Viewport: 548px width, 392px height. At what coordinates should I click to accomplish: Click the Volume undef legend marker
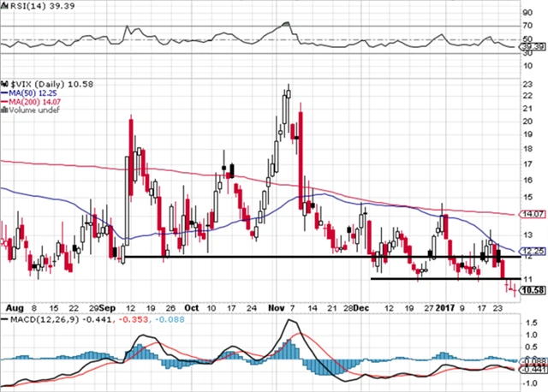4,110
